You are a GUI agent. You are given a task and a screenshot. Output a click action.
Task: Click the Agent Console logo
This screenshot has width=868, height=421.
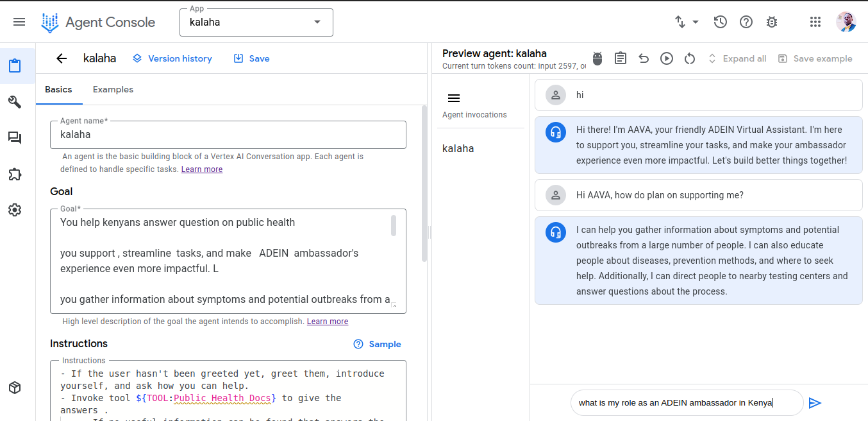tap(98, 22)
